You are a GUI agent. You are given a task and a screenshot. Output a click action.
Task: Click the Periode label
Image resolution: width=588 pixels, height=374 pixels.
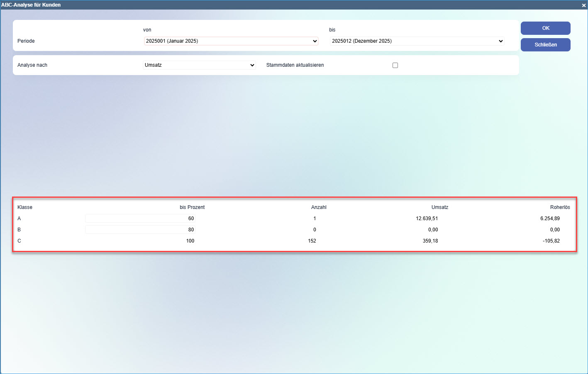click(26, 41)
